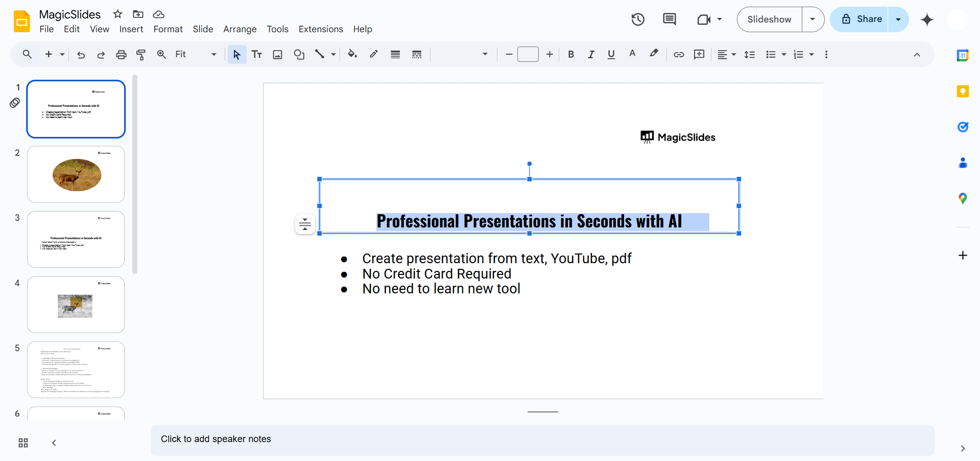This screenshot has width=980, height=461.
Task: Open the comments panel icon
Action: [x=669, y=19]
